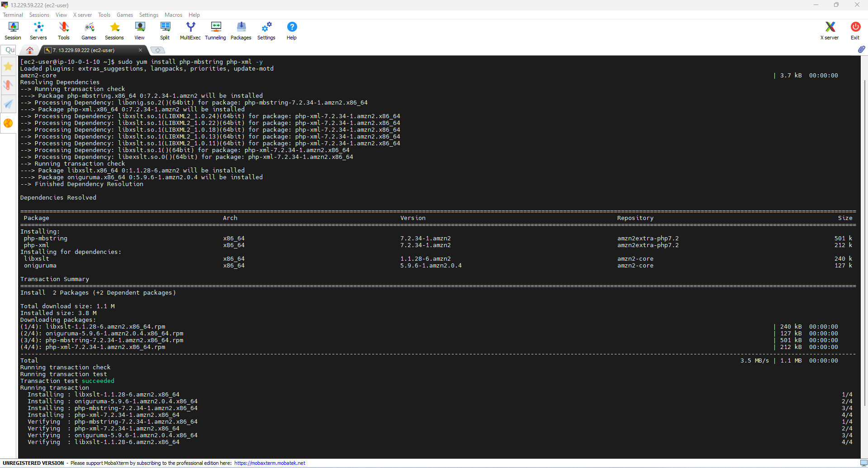Click the 'sudo yum install' command line
This screenshot has height=468, width=868.
click(x=142, y=62)
